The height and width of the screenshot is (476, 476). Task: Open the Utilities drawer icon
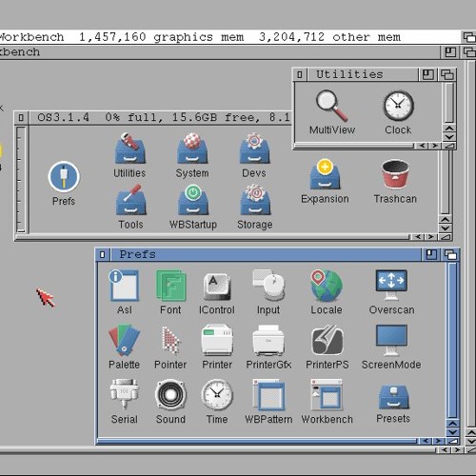click(129, 148)
